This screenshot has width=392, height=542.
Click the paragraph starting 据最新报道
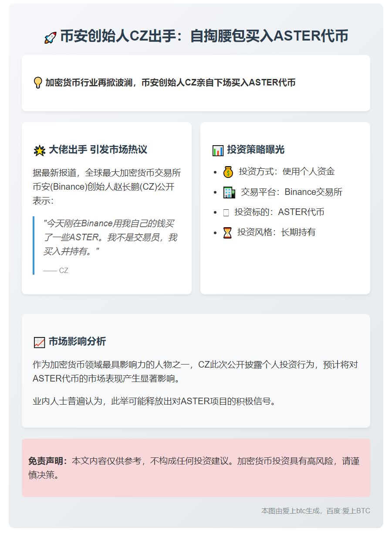tap(107, 187)
